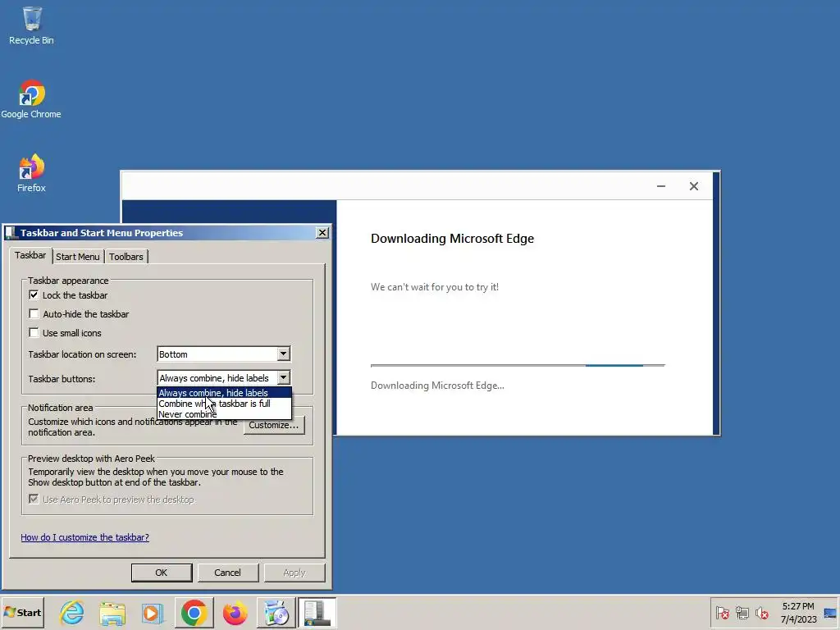Choose Combine when taskbar is full option

225,404
